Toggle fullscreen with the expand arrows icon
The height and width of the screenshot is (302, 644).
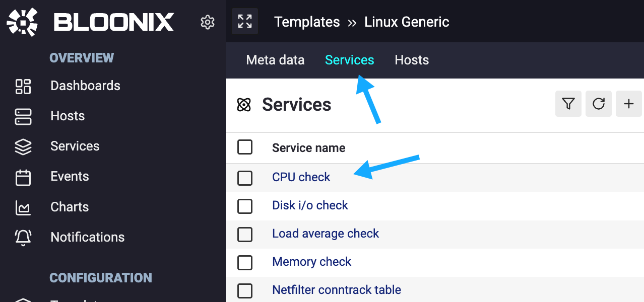click(x=245, y=21)
